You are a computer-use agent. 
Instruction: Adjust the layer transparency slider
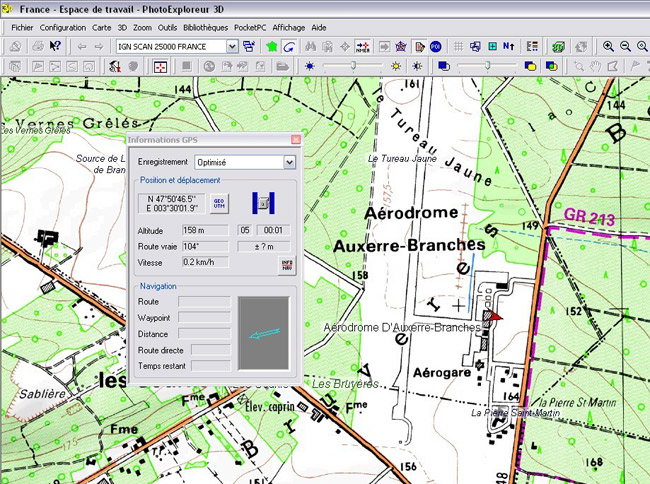point(487,65)
